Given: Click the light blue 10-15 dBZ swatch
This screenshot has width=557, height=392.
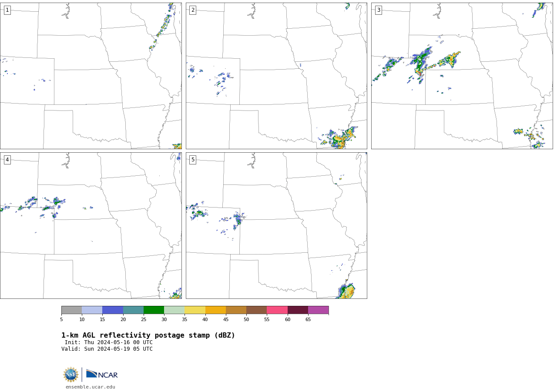Looking at the screenshot, I should [x=92, y=310].
